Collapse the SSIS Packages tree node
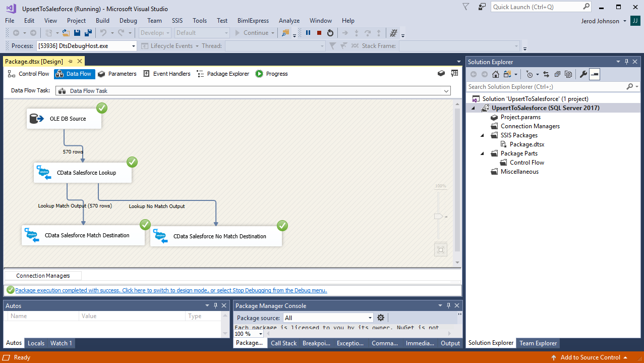Image resolution: width=644 pixels, height=363 pixels. 482,135
